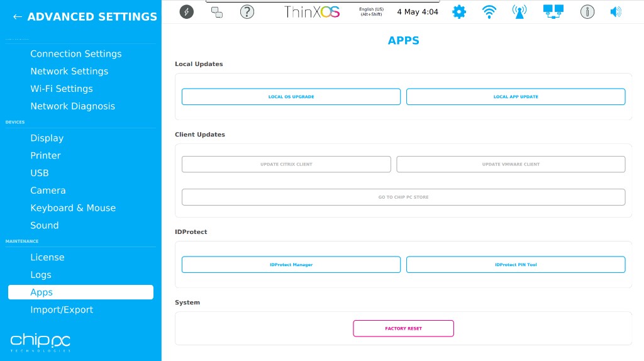Click the circled info icon
Viewport: 644px width, 361px height.
click(x=587, y=12)
